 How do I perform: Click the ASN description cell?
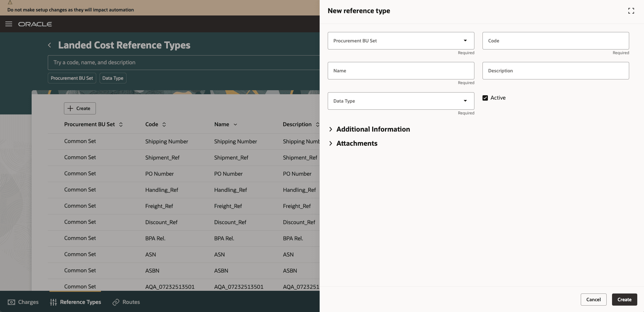tap(288, 255)
